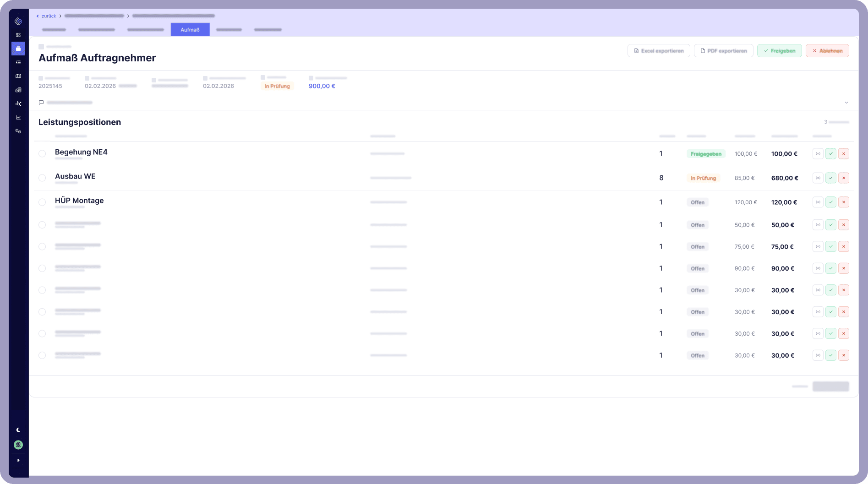Open the network nodes icon in sidebar
The image size is (868, 484).
[x=18, y=103]
